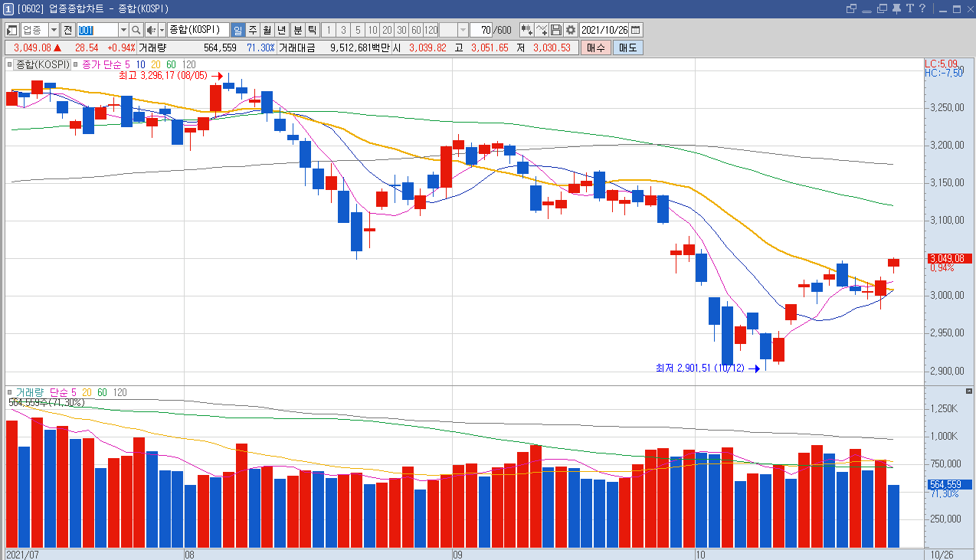Image resolution: width=976 pixels, height=560 pixels.
Task: Click the font size T icon
Action: tap(911, 8)
